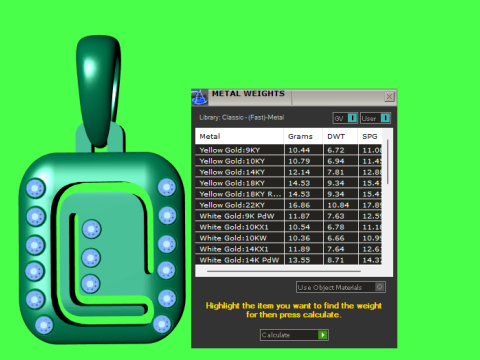Click the horizontal scrollbar below the table
This screenshot has width=480, height=360.
(284, 271)
